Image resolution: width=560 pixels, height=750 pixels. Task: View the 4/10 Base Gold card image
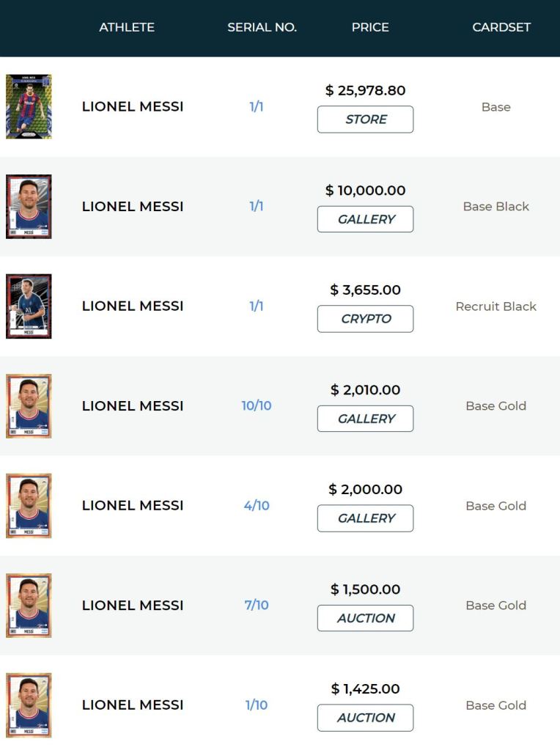pos(29,505)
